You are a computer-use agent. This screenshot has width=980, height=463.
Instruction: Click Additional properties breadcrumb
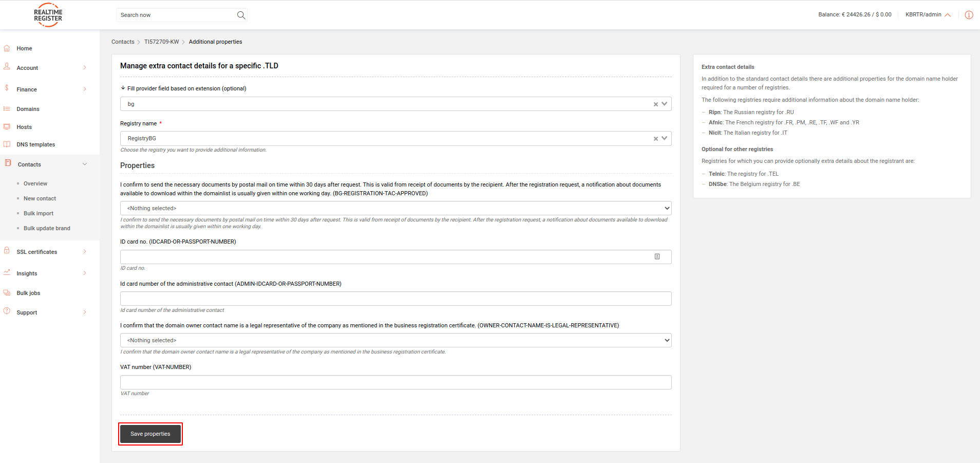click(x=215, y=42)
